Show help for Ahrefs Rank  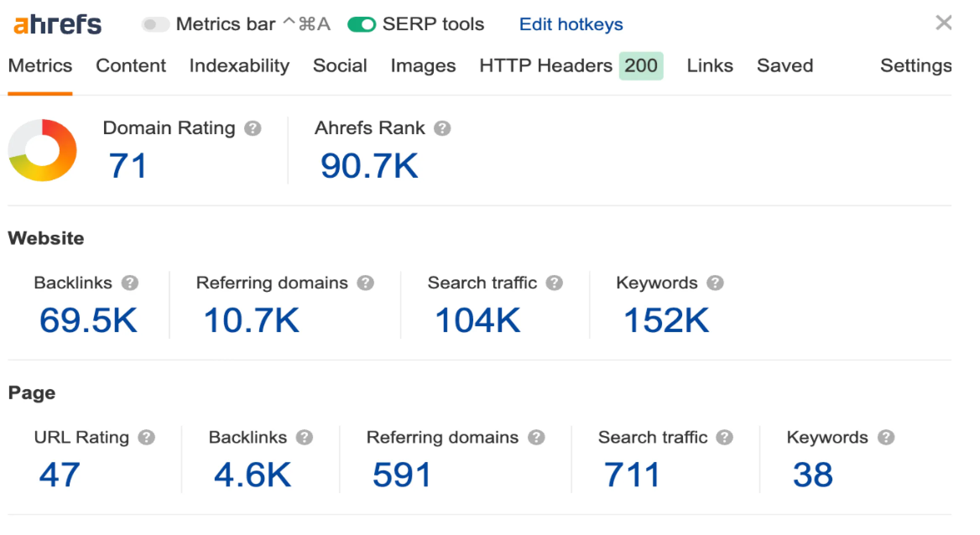[442, 128]
